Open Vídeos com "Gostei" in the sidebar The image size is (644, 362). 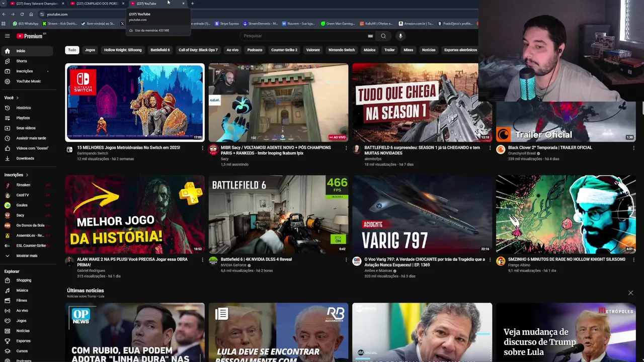(28, 148)
